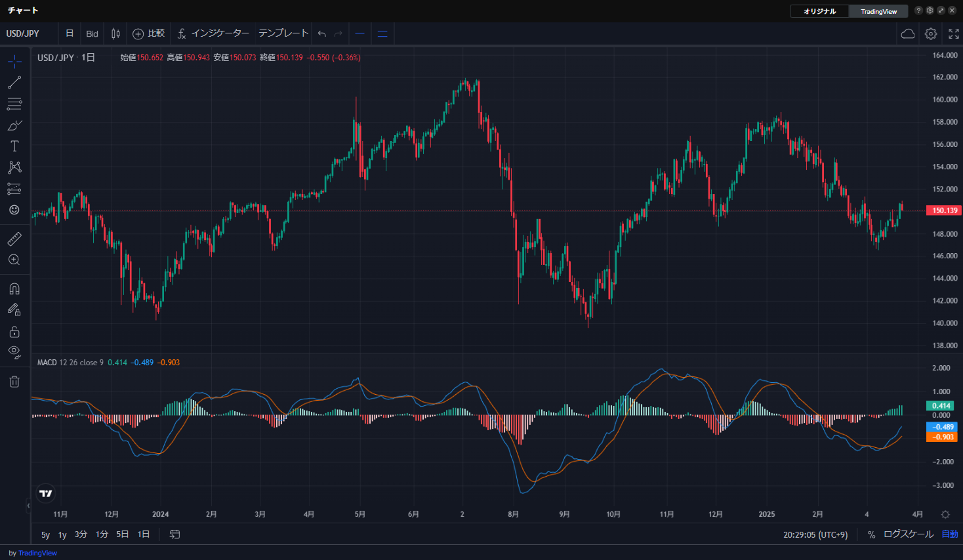Click the cloud save layout icon
The image size is (963, 560).
[908, 34]
